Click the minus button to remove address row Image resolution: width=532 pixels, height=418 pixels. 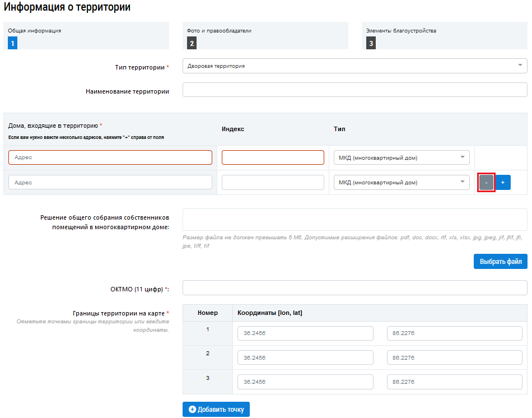coord(486,183)
